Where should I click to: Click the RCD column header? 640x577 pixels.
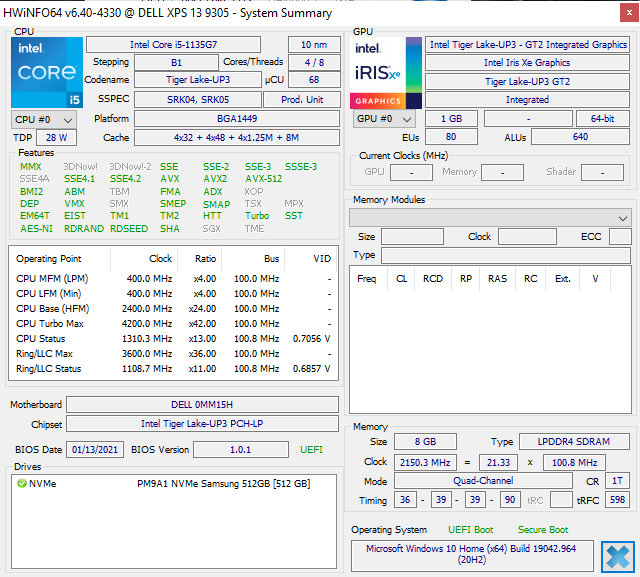pos(432,279)
